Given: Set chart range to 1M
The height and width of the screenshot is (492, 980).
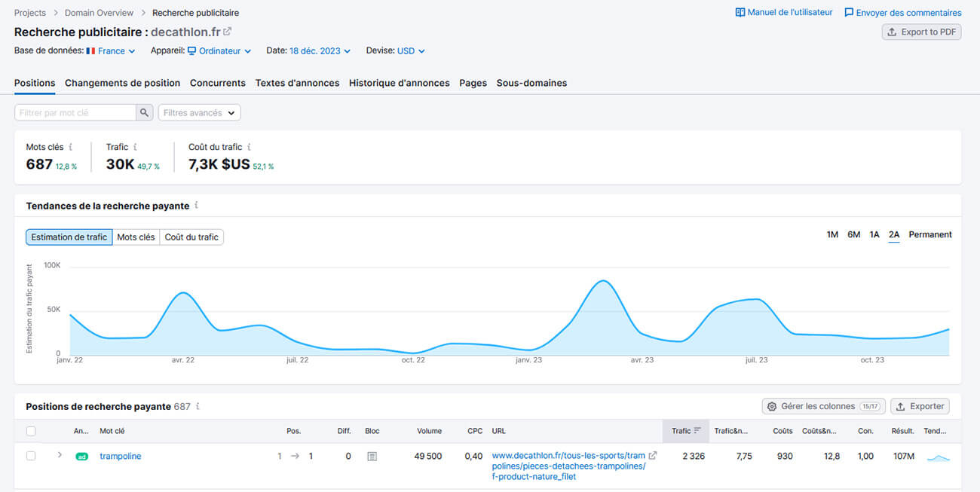Looking at the screenshot, I should 832,234.
